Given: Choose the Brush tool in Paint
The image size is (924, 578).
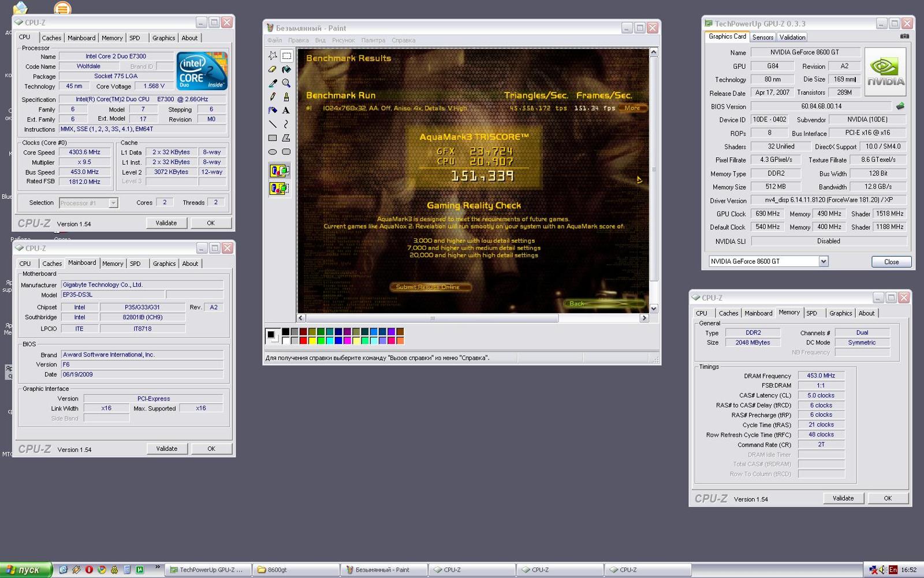Looking at the screenshot, I should (286, 97).
